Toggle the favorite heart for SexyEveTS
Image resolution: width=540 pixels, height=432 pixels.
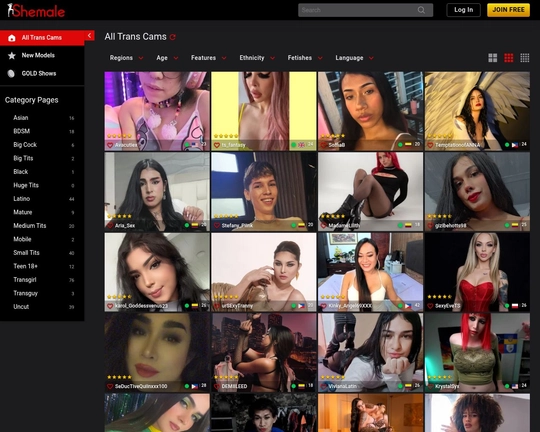coord(430,306)
